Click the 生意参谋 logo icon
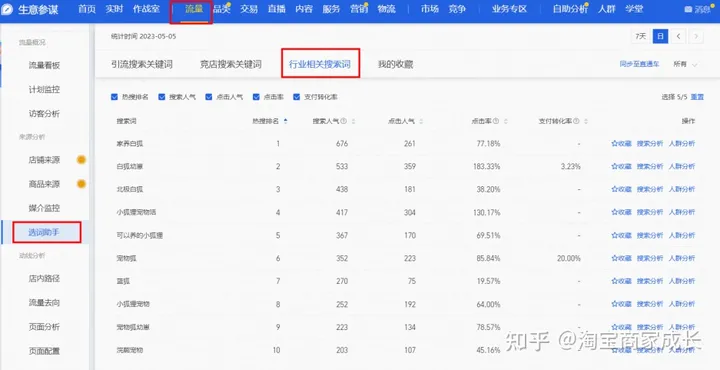Image resolution: width=720 pixels, height=370 pixels. 7,10
